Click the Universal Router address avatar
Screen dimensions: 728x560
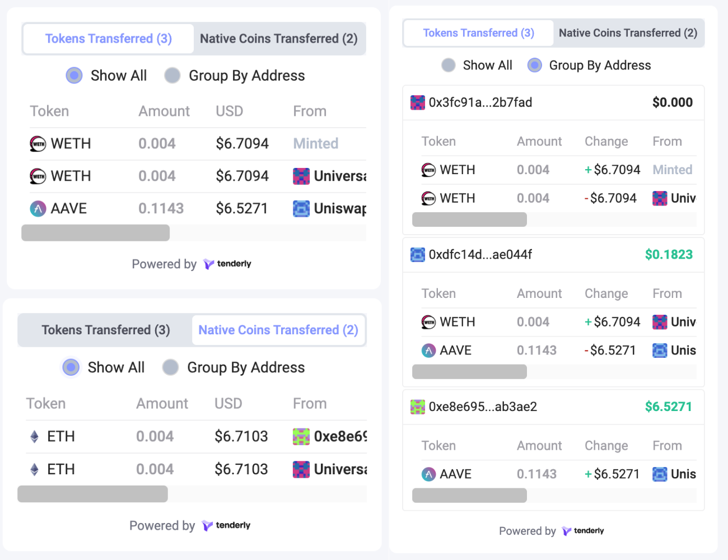[x=301, y=176]
